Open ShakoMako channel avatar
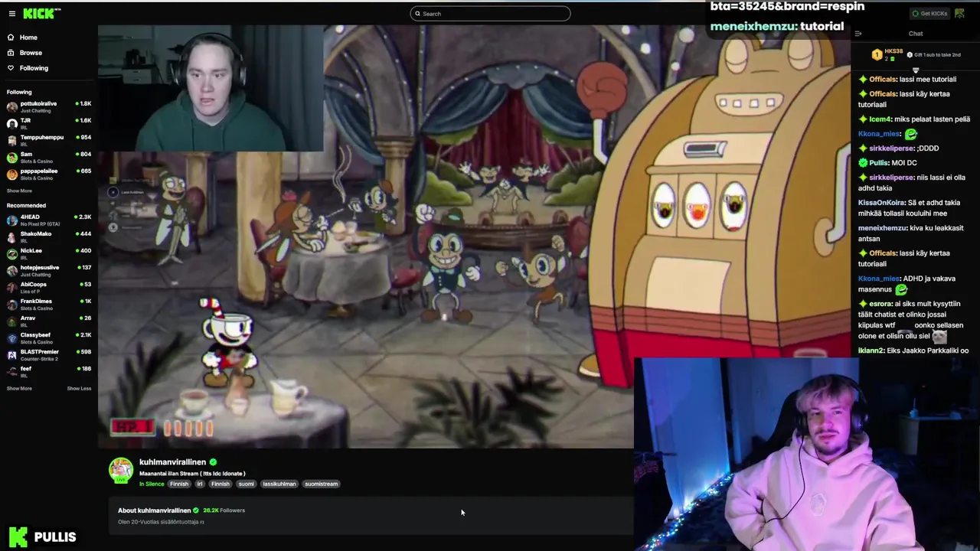Viewport: 980px width, 551px height. coord(12,237)
